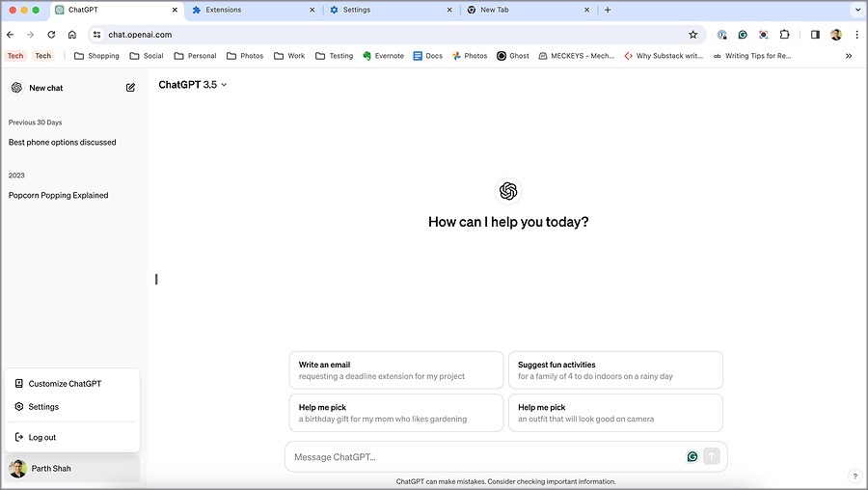Image resolution: width=868 pixels, height=490 pixels.
Task: Click the Write an email suggestion card
Action: click(396, 370)
